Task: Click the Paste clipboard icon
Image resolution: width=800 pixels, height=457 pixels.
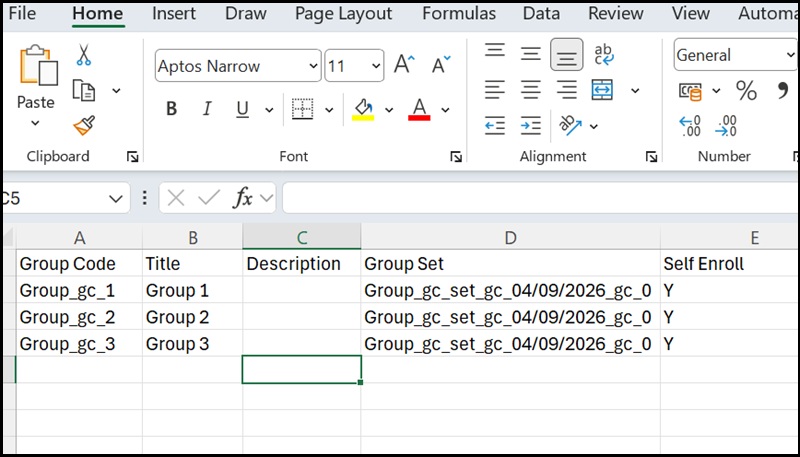Action: [38, 65]
